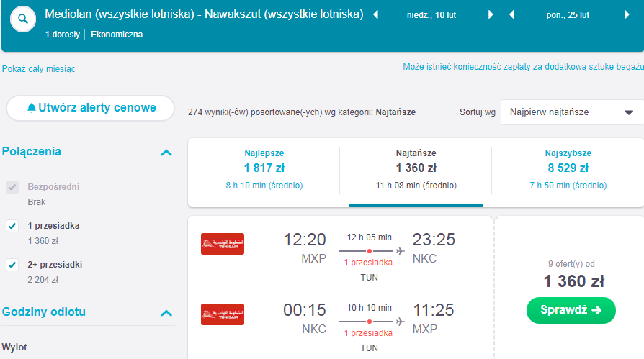Image resolution: width=644 pixels, height=359 pixels.
Task: Collapse the Połączenia filter section
Action: coord(166,153)
